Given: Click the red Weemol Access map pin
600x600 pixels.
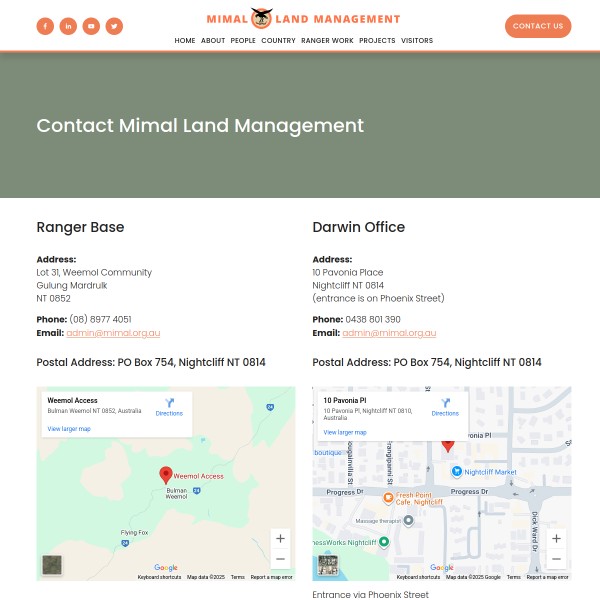Looking at the screenshot, I should click(x=166, y=475).
